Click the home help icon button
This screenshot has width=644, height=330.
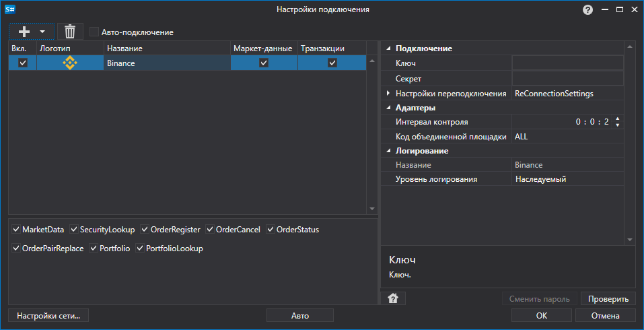(x=393, y=299)
